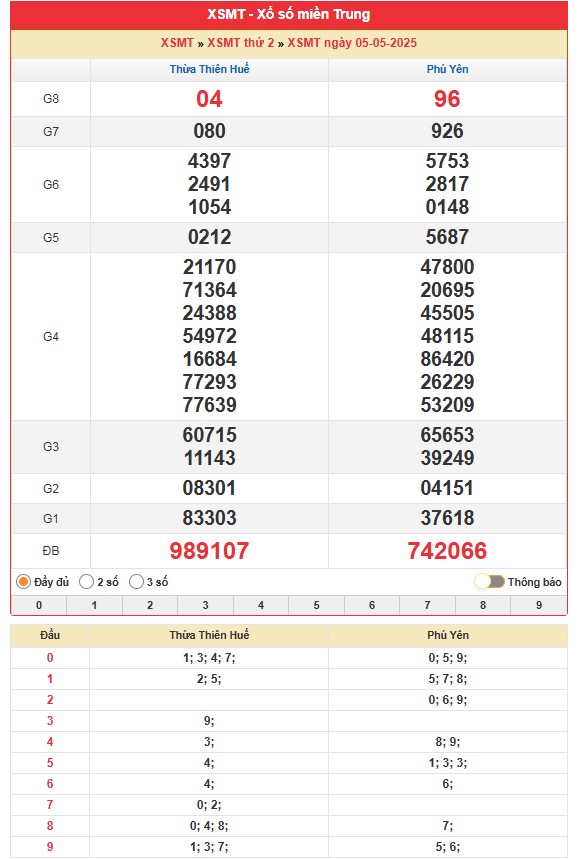This screenshot has height=859, width=579.
Task: Filter results by digit 4 tab
Action: coord(261,605)
